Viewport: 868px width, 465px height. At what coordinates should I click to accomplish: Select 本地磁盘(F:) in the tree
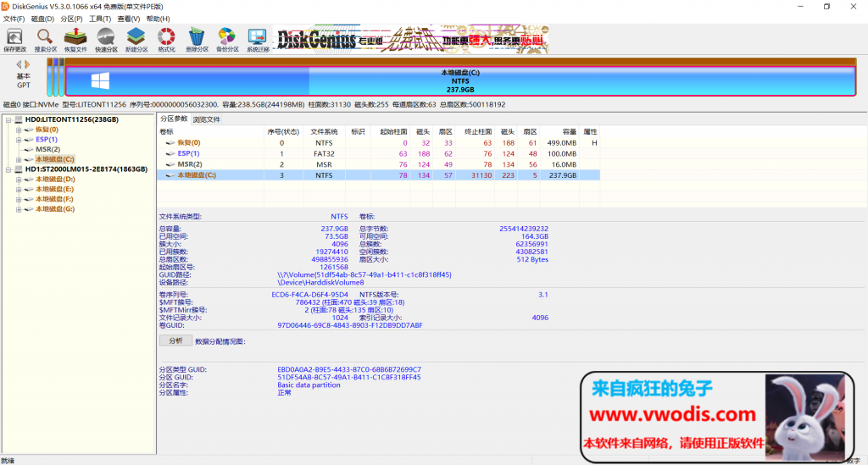54,199
